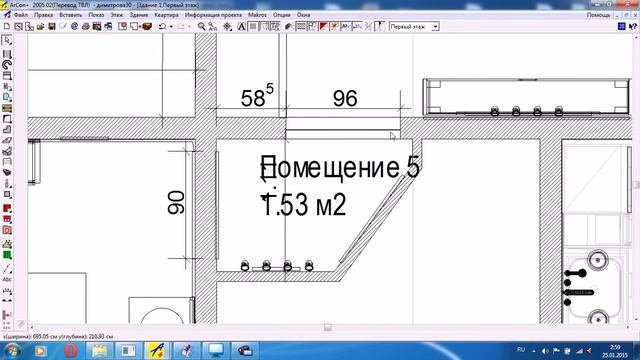Click the crosshair target icon in toolbar
Image resolution: width=640 pixels, height=360 pixels.
click(227, 27)
